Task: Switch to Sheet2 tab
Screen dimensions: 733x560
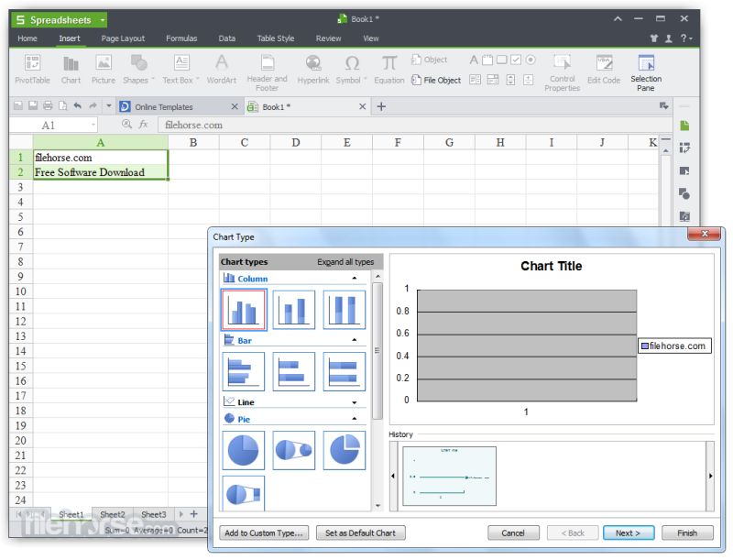Action: pyautogui.click(x=113, y=514)
